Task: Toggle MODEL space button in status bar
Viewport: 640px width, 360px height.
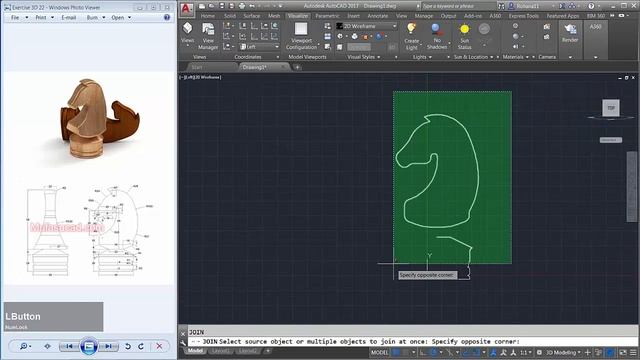Action: click(x=379, y=352)
